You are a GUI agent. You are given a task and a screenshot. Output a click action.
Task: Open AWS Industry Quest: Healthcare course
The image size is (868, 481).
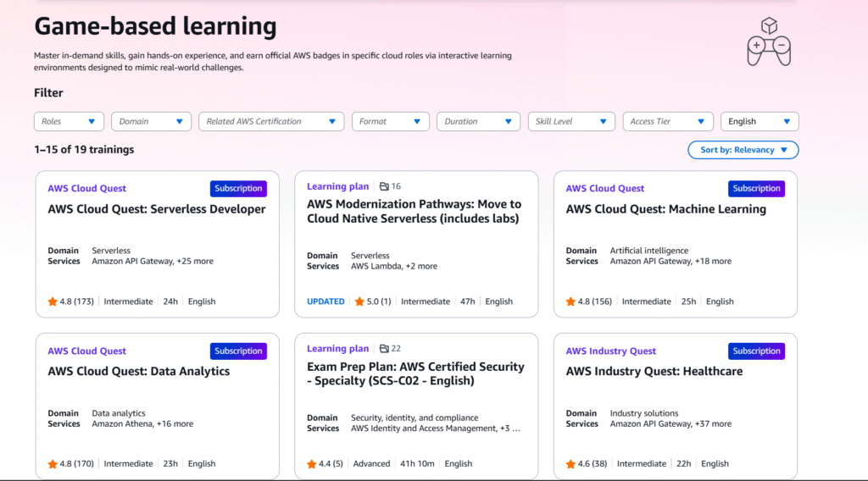654,371
